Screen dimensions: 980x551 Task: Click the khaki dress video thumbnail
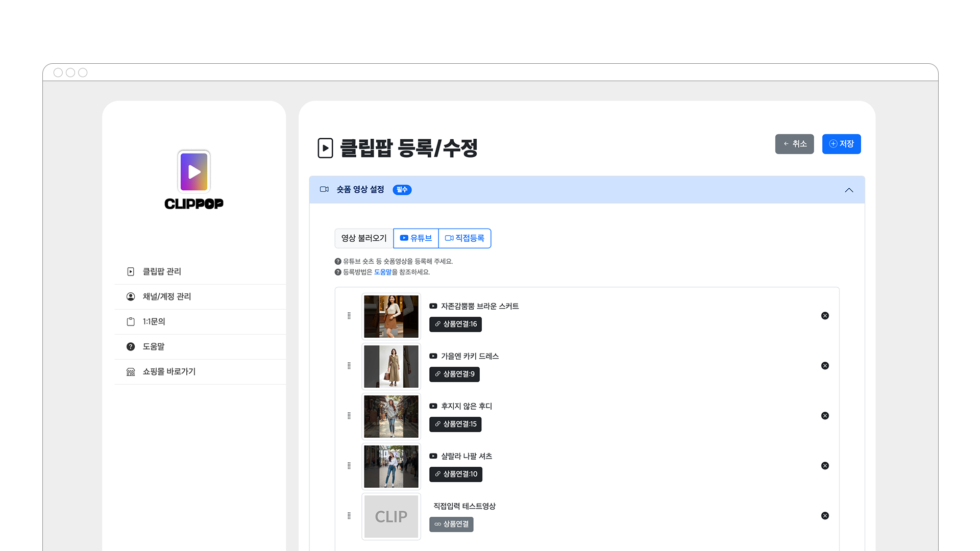(x=391, y=366)
